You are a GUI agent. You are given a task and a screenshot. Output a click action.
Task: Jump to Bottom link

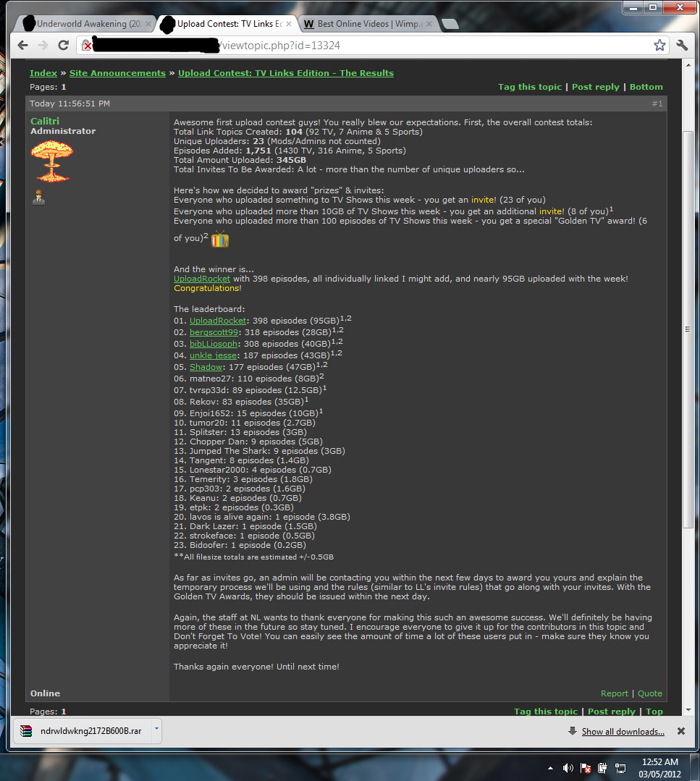646,87
